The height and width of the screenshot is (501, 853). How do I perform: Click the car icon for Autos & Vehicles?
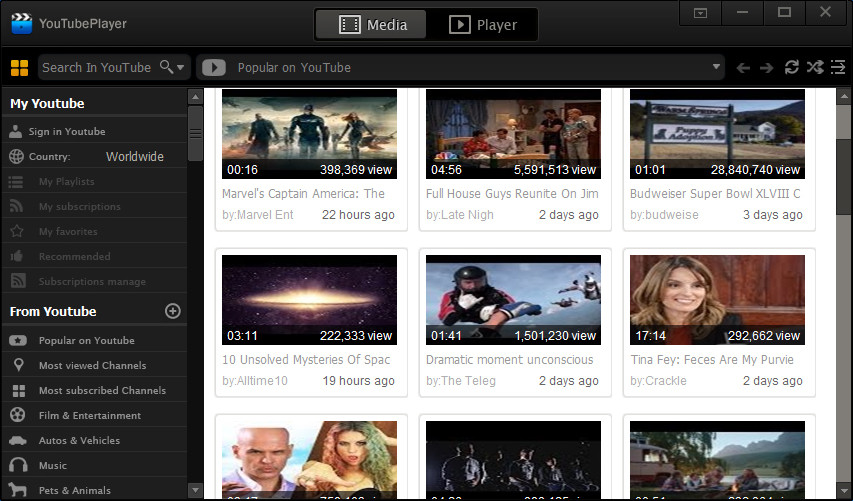tap(17, 441)
